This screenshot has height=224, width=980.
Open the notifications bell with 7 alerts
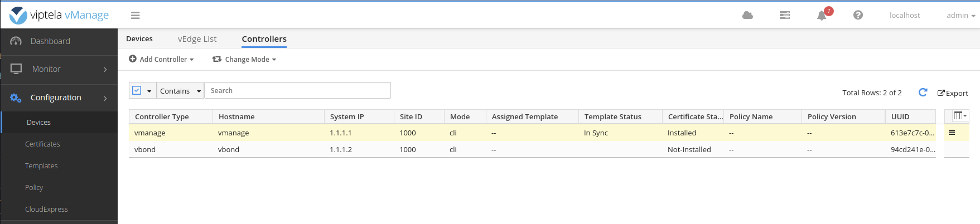pyautogui.click(x=822, y=16)
